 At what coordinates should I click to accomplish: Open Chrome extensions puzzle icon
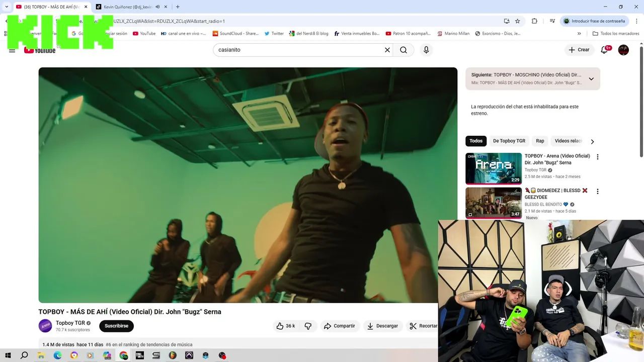534,21
